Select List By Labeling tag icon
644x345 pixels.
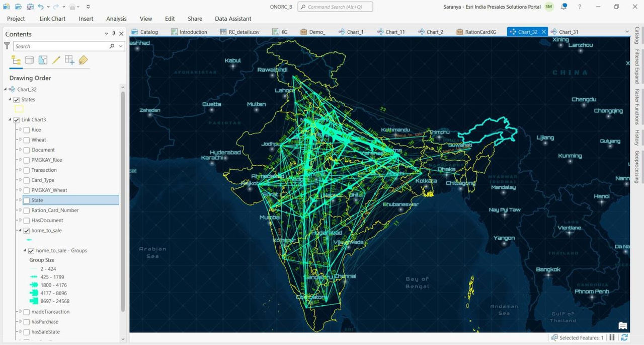coord(83,60)
